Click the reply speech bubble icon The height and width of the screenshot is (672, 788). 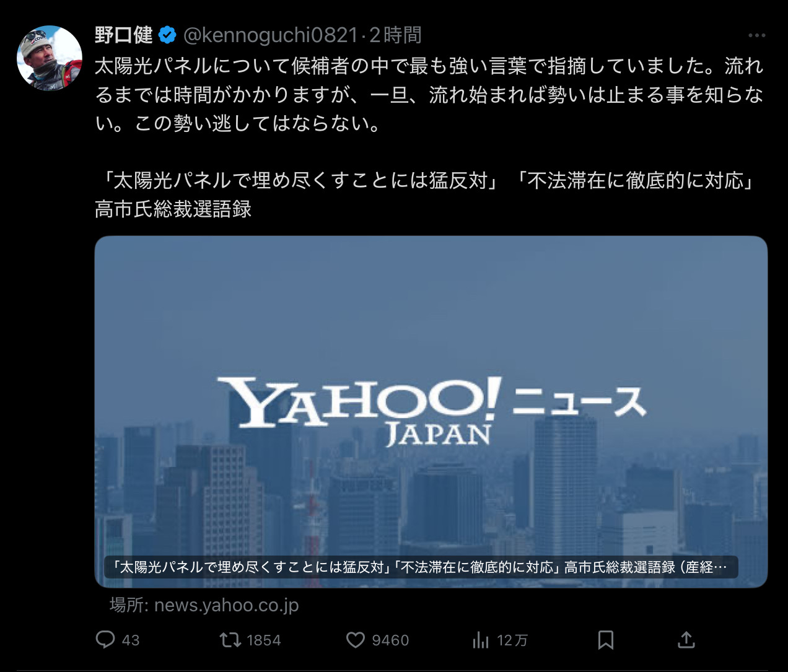pos(105,639)
